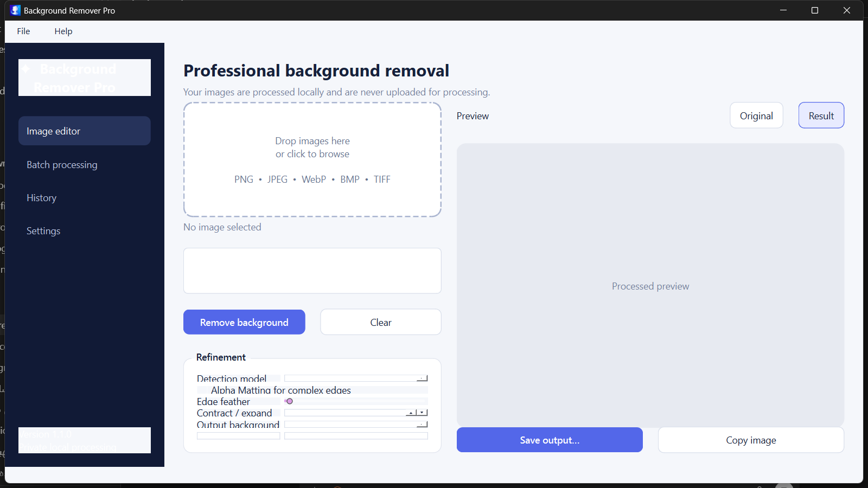Open the File menu
Image resolution: width=868 pixels, height=488 pixels.
click(x=23, y=31)
